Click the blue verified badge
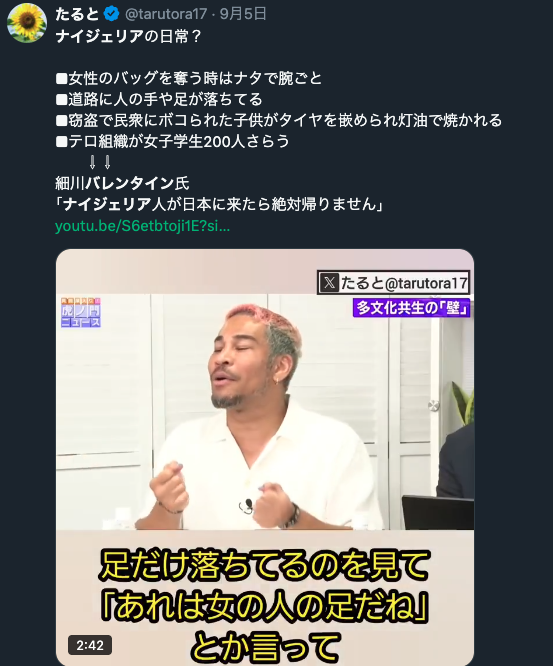 pyautogui.click(x=111, y=14)
